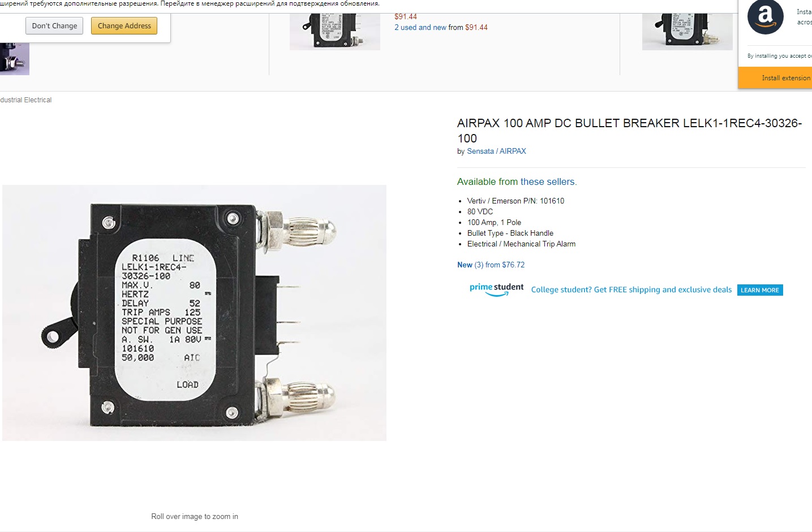The image size is (812, 532).
Task: Select the cropped left breaker thumbnail
Action: [15, 59]
